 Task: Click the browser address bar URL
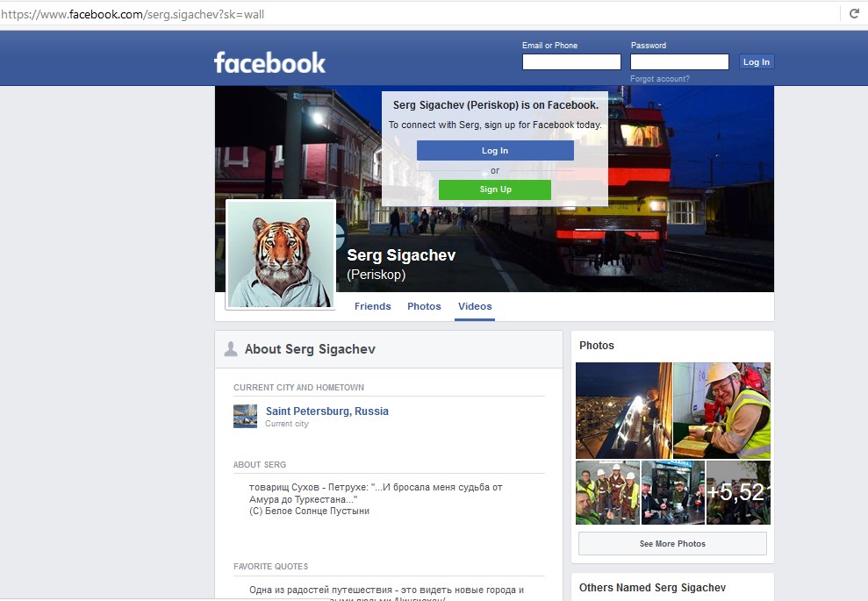click(x=133, y=14)
